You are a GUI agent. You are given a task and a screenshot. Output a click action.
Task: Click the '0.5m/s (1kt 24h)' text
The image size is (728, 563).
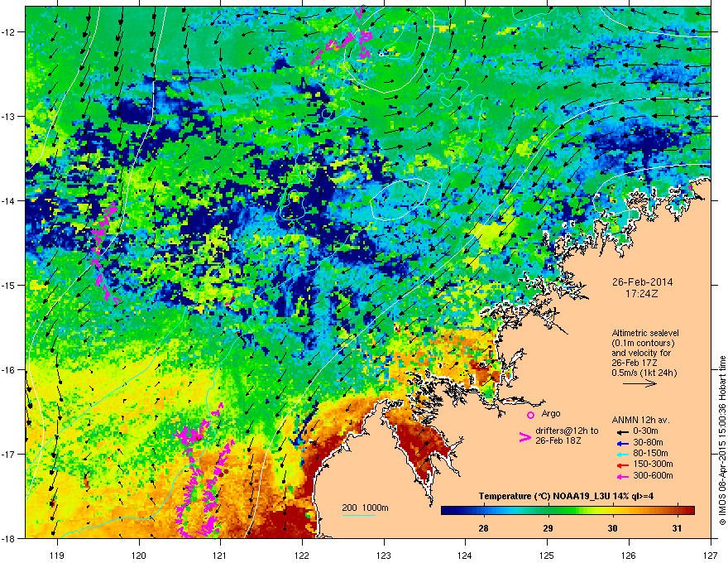pos(644,373)
